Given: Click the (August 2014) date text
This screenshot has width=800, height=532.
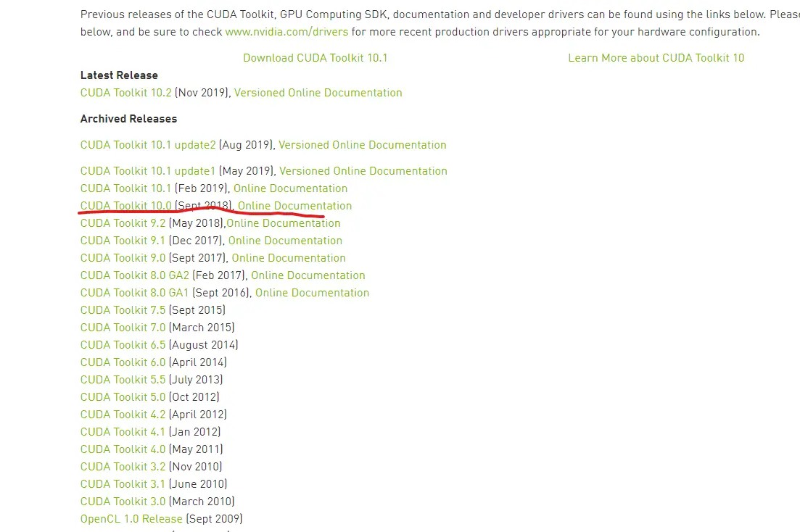Looking at the screenshot, I should (204, 344).
